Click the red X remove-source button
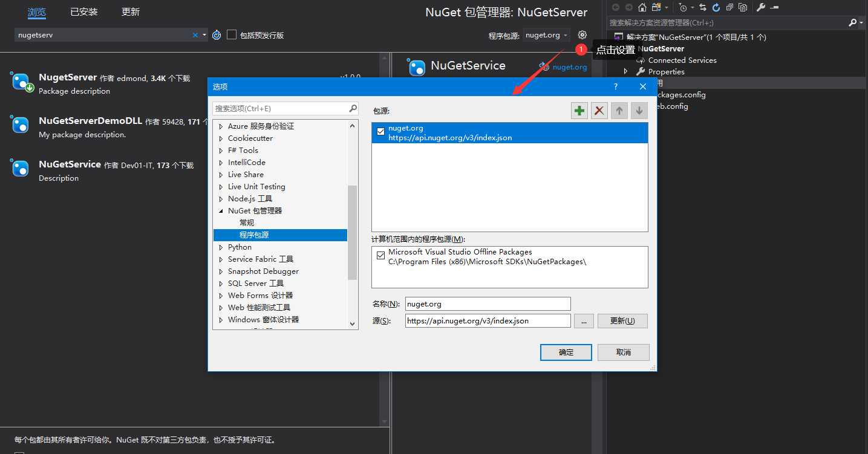 pyautogui.click(x=599, y=111)
